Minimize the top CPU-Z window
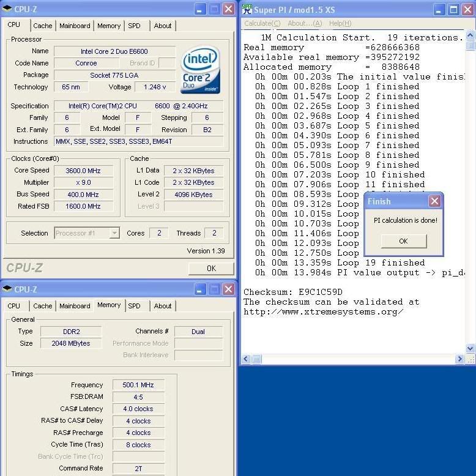 coord(199,9)
